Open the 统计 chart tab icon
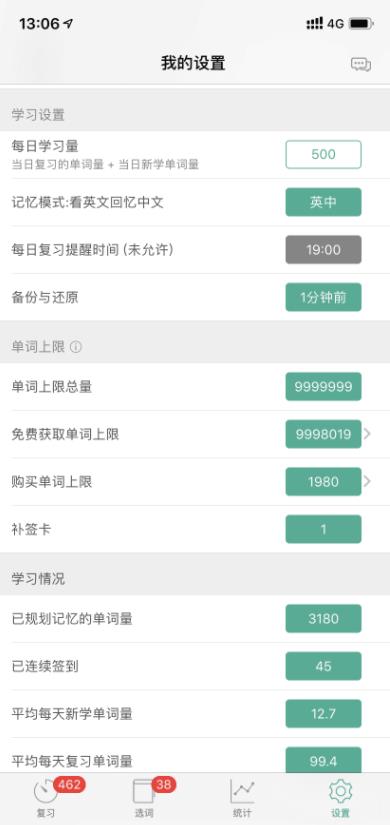Viewport: 390px width, 825px height. (x=242, y=791)
